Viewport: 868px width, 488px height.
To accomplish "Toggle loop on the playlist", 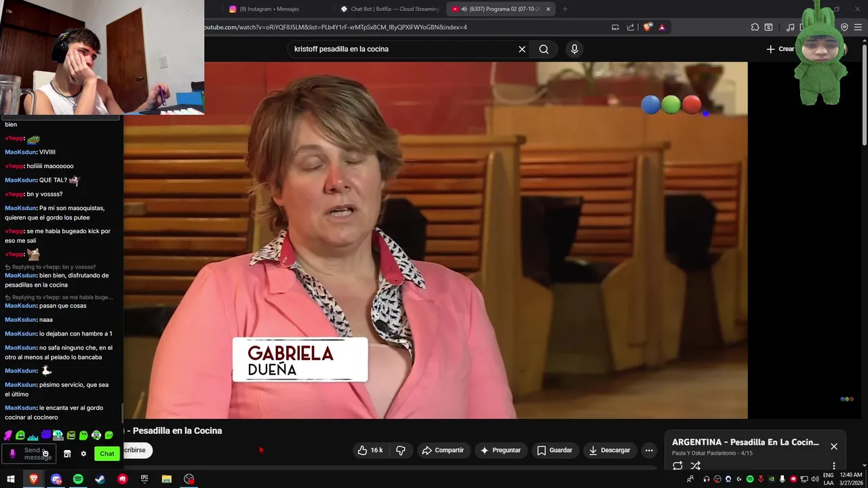I will [x=677, y=466].
